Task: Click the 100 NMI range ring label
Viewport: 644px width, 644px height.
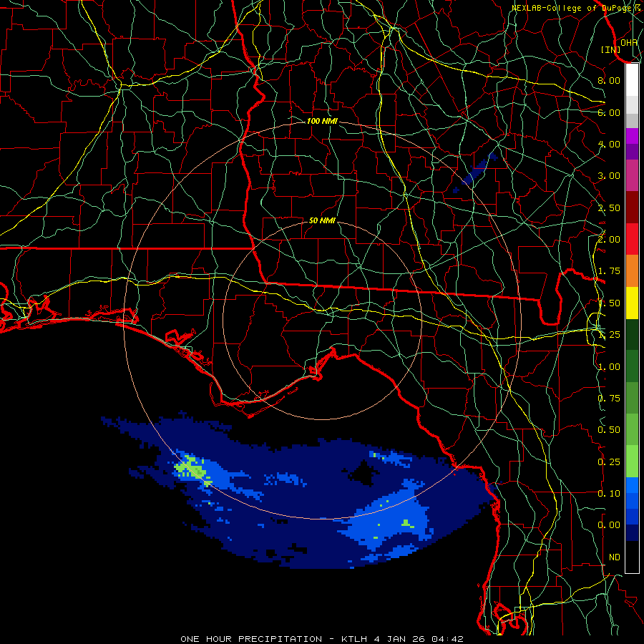Action: click(322, 121)
